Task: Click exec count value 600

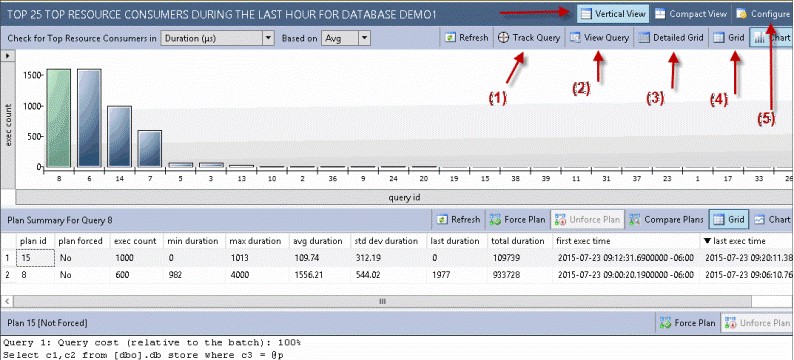Action: point(123,274)
